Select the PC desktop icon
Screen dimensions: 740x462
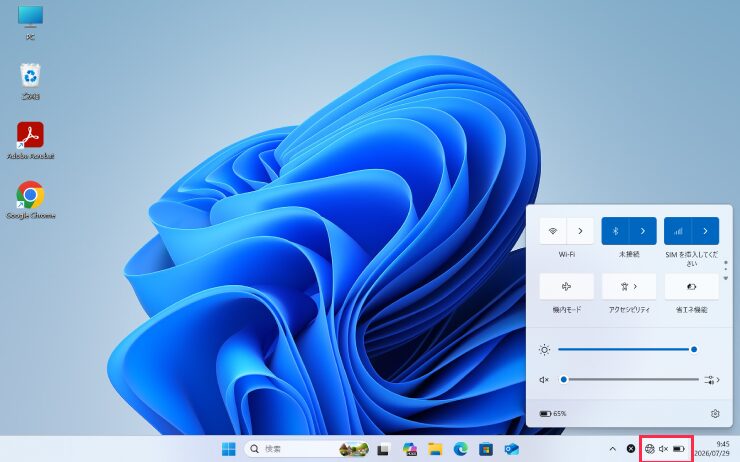pos(30,22)
